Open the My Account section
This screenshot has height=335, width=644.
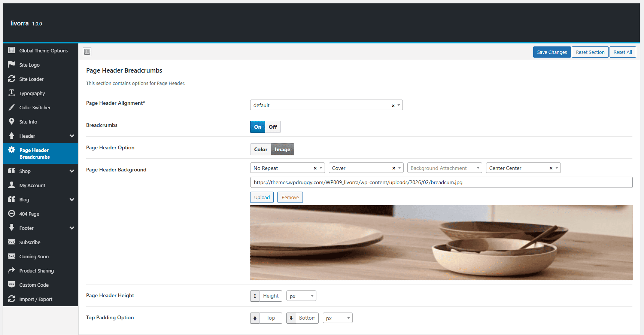(40, 185)
